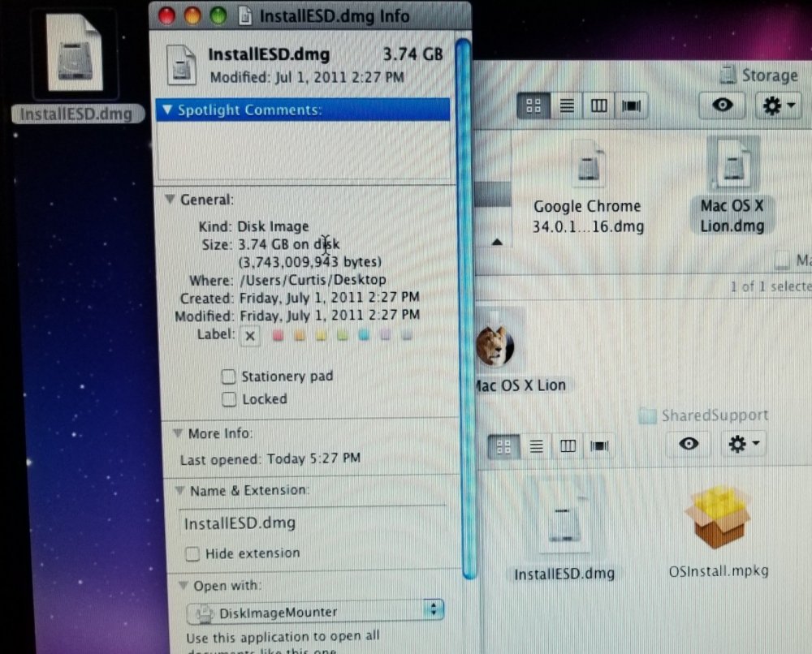Click the Last opened Today 5:27 PM text
Screen dimensions: 812x654
[x=270, y=459]
